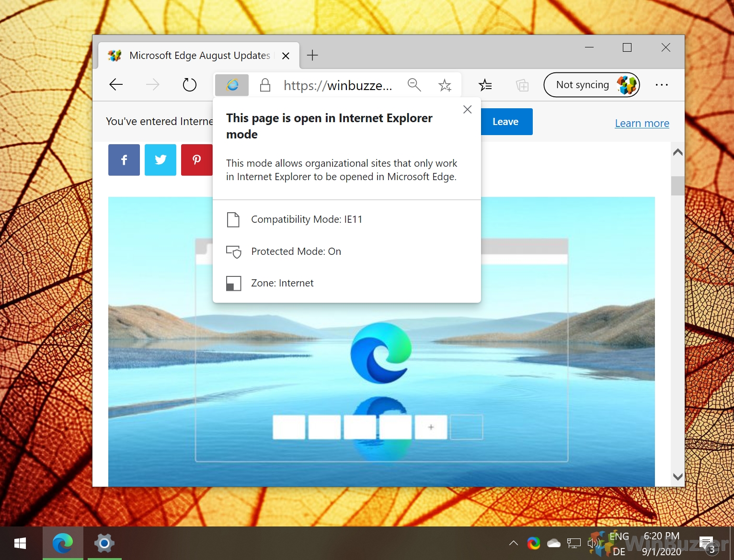The width and height of the screenshot is (734, 560).
Task: Refresh the current page
Action: (x=190, y=85)
